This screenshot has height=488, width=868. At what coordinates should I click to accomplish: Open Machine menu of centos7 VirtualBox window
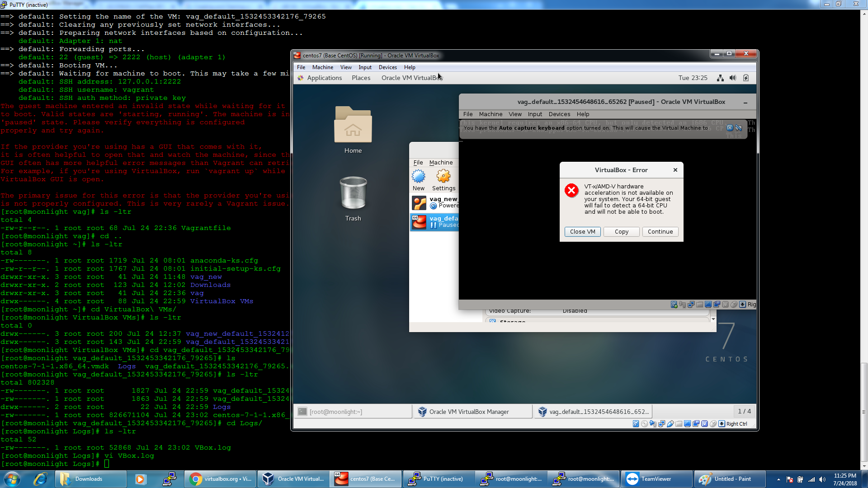click(323, 67)
